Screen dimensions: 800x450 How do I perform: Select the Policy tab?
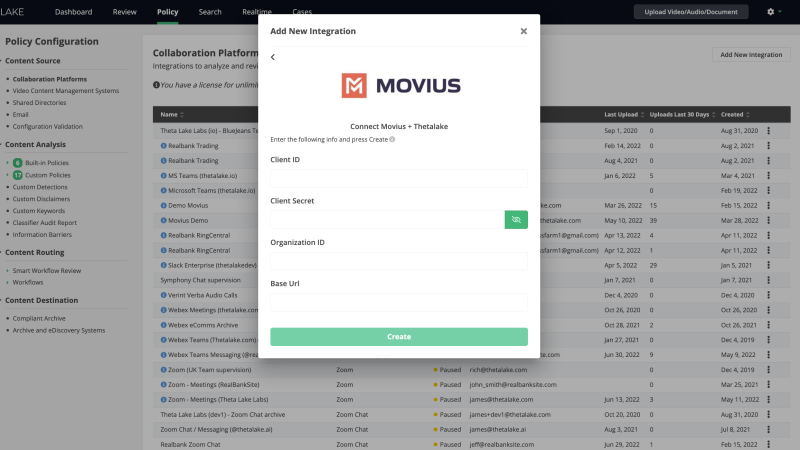tap(167, 12)
